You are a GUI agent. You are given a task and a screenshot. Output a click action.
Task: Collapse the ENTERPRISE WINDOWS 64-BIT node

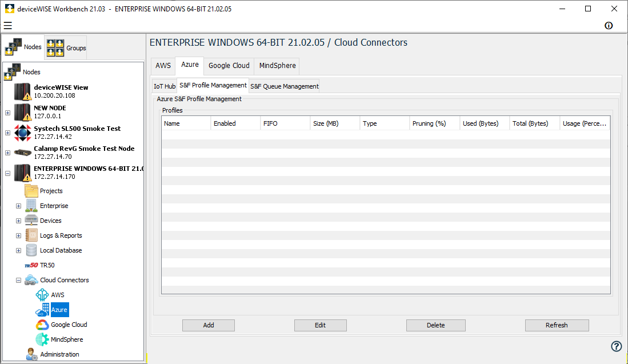(7, 173)
